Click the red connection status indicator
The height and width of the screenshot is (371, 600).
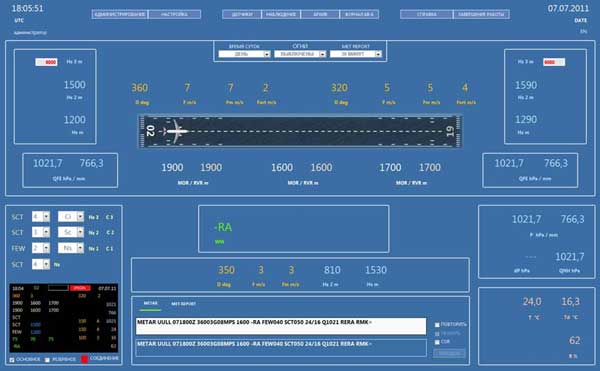(x=85, y=359)
